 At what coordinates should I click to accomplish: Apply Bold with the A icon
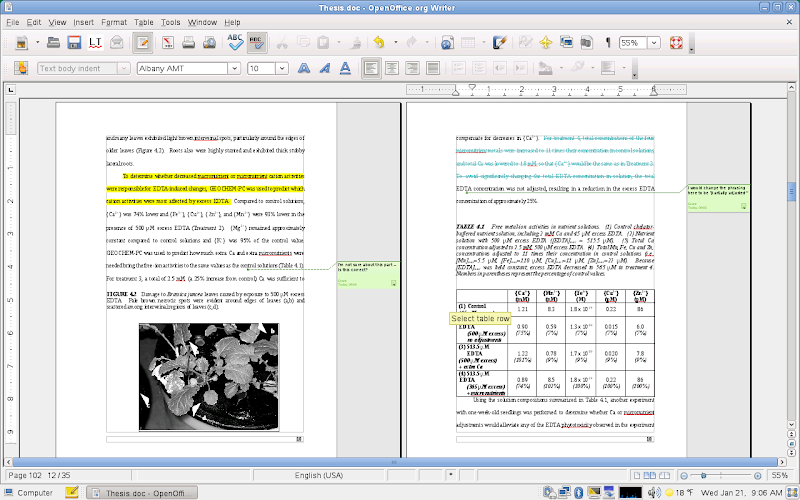click(x=304, y=68)
